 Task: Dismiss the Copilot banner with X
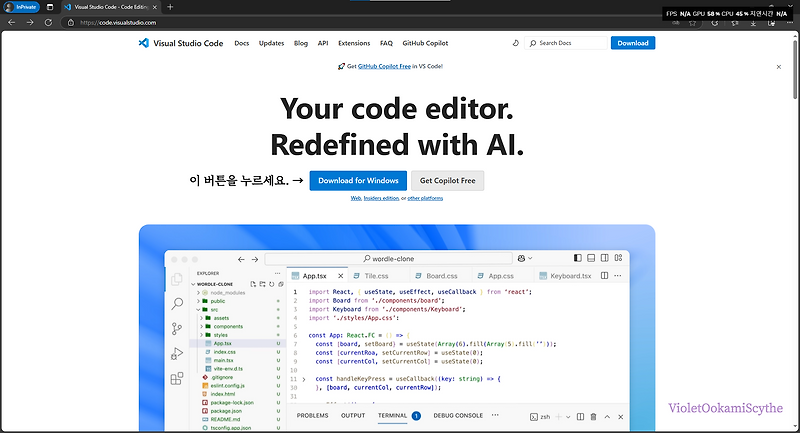tap(779, 67)
